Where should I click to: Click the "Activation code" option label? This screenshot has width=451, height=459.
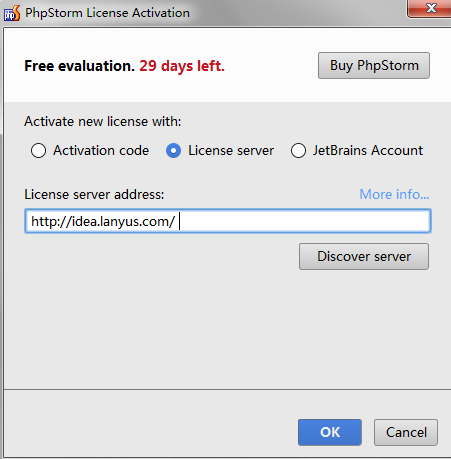click(101, 150)
